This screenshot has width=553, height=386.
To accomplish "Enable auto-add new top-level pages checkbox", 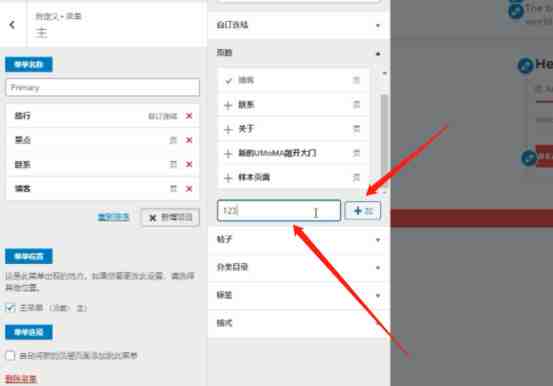I will click(10, 355).
